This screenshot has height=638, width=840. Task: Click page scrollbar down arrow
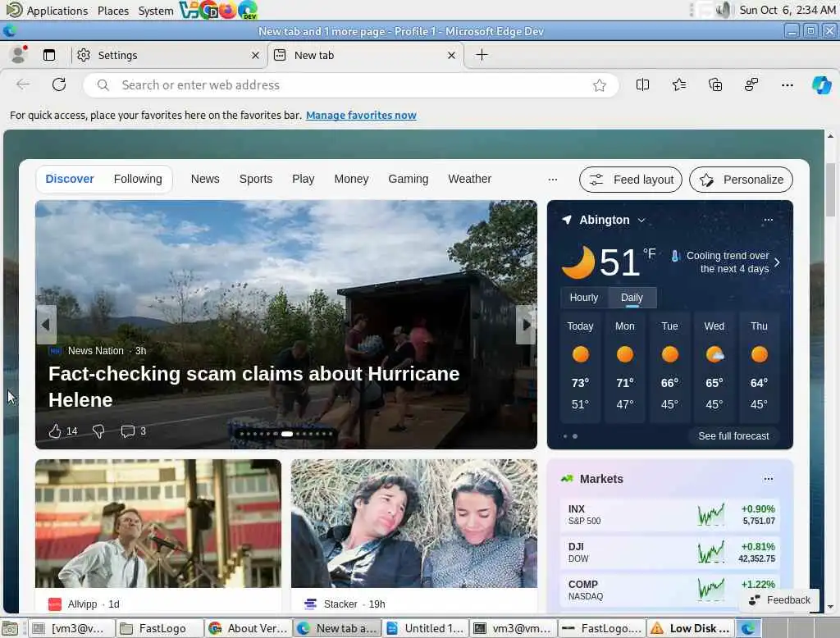tap(830, 607)
